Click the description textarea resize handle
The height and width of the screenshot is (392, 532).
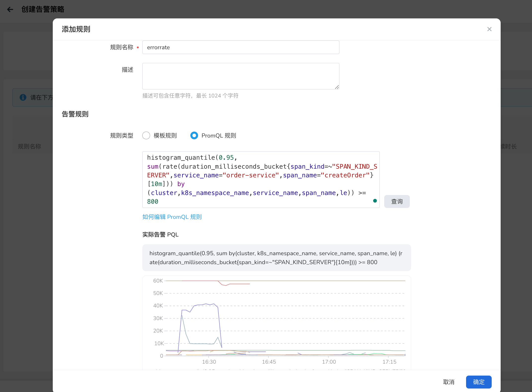coord(337,87)
